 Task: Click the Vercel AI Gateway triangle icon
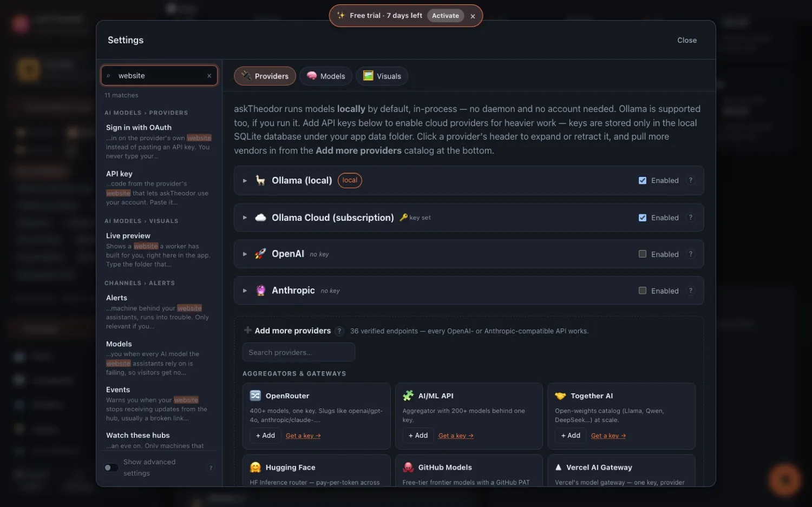point(559,467)
